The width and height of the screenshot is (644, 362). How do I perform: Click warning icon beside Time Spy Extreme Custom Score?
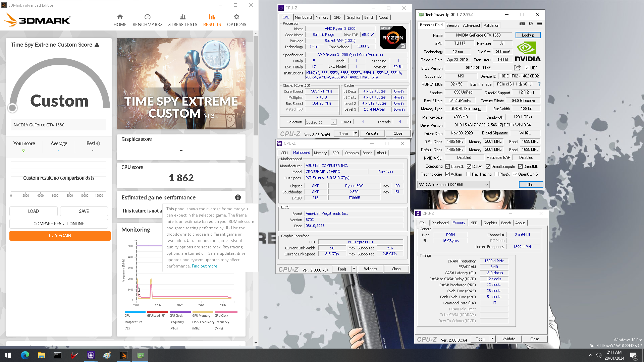click(x=97, y=45)
